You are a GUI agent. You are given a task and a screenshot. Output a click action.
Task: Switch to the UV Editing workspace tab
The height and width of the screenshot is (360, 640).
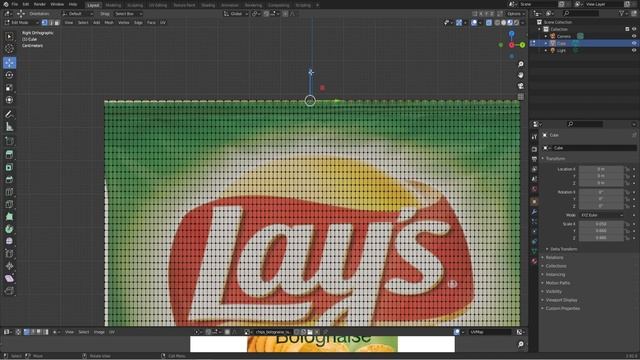point(158,5)
